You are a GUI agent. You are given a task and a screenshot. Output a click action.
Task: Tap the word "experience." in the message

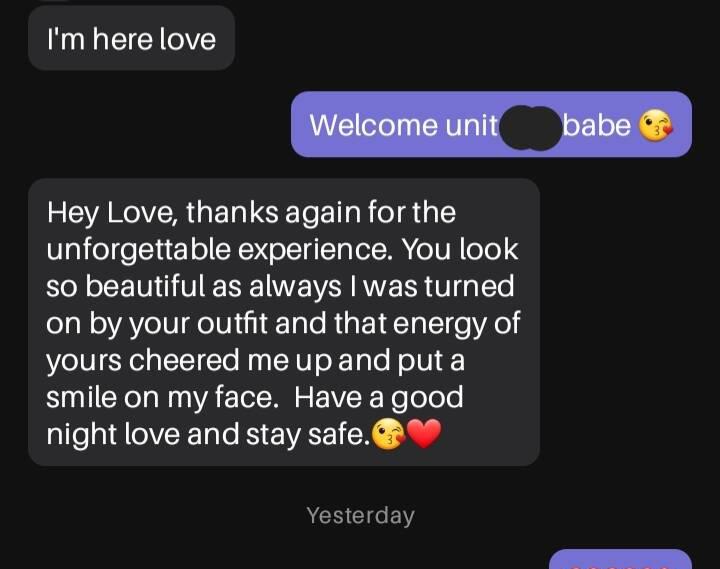315,250
